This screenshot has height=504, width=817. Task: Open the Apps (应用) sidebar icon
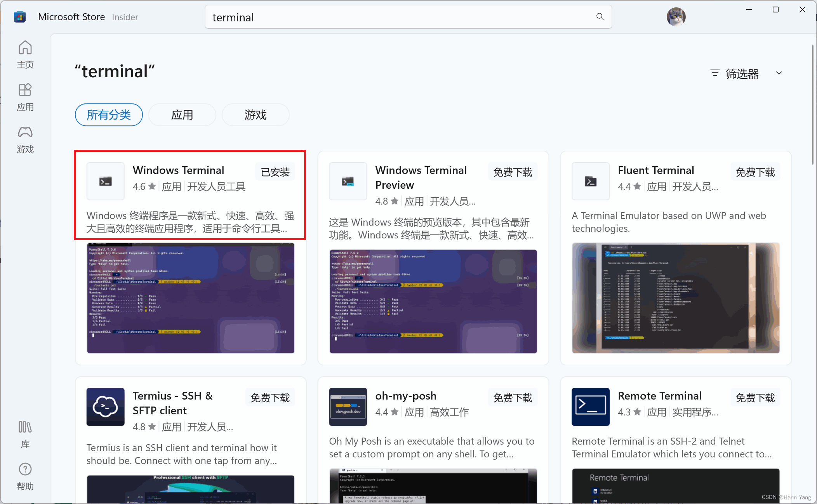(25, 97)
